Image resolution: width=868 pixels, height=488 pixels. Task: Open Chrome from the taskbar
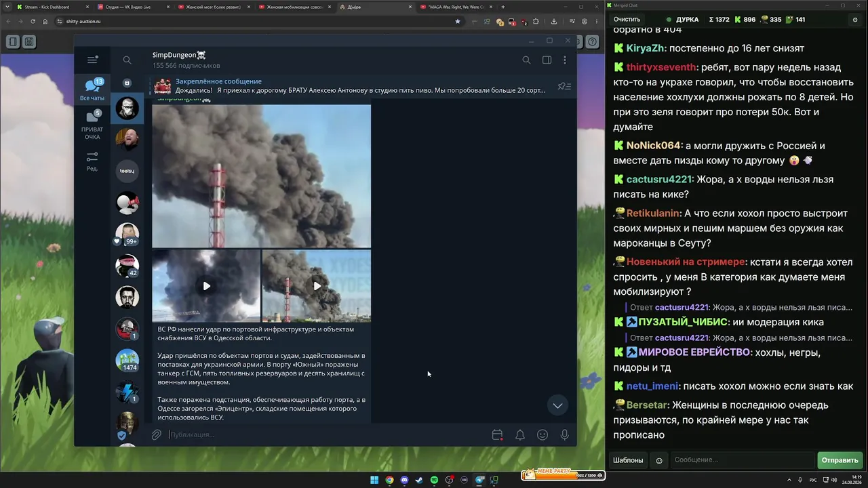[x=389, y=481]
